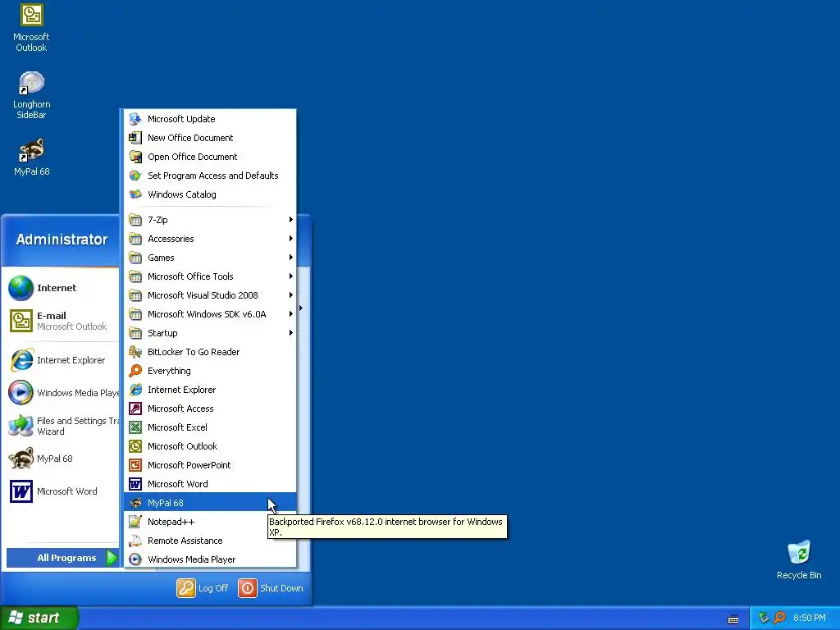Viewport: 840px width, 630px height.
Task: Click the Open Office Document icon
Action: point(135,157)
